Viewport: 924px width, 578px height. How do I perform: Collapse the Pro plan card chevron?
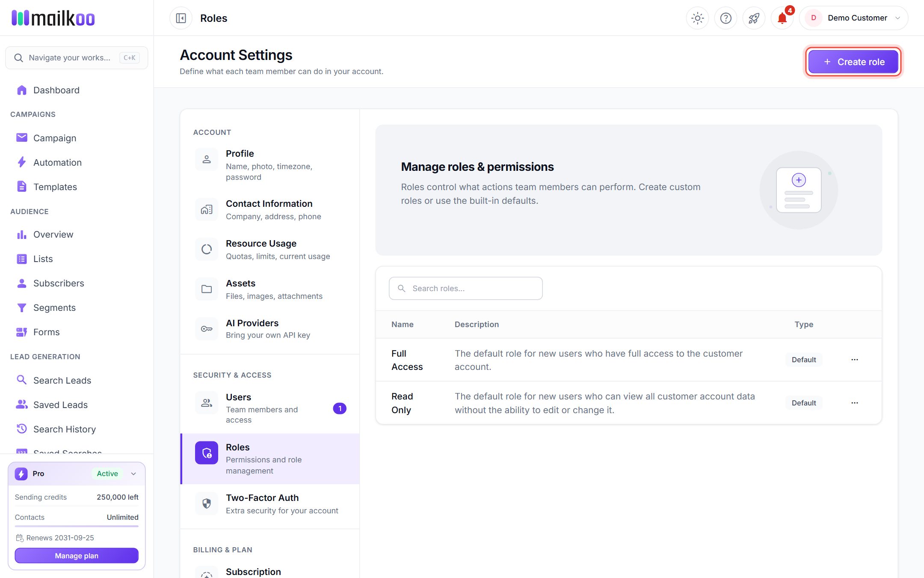[x=133, y=474]
